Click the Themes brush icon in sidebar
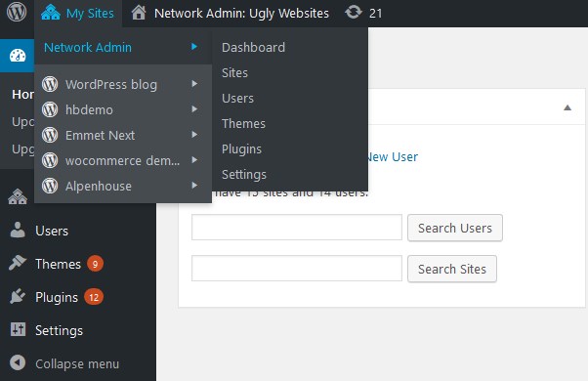This screenshot has height=381, width=588. pos(18,263)
